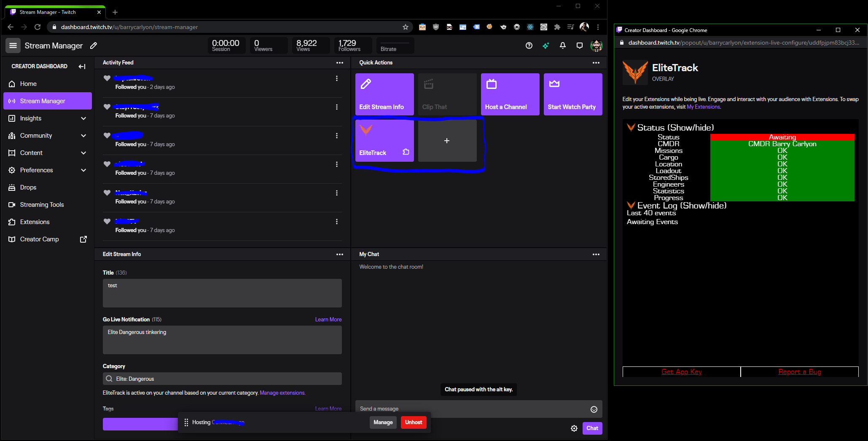The width and height of the screenshot is (868, 441).
Task: Click the pencil icon beside Stream Manager
Action: tap(94, 45)
